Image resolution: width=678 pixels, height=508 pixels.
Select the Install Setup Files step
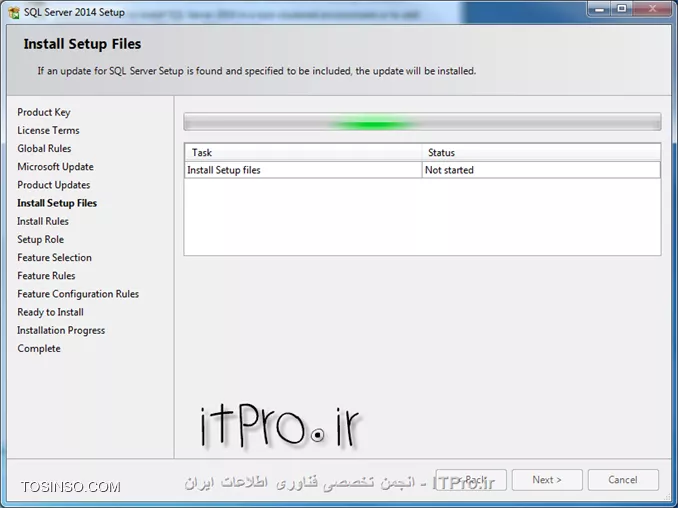tap(57, 203)
